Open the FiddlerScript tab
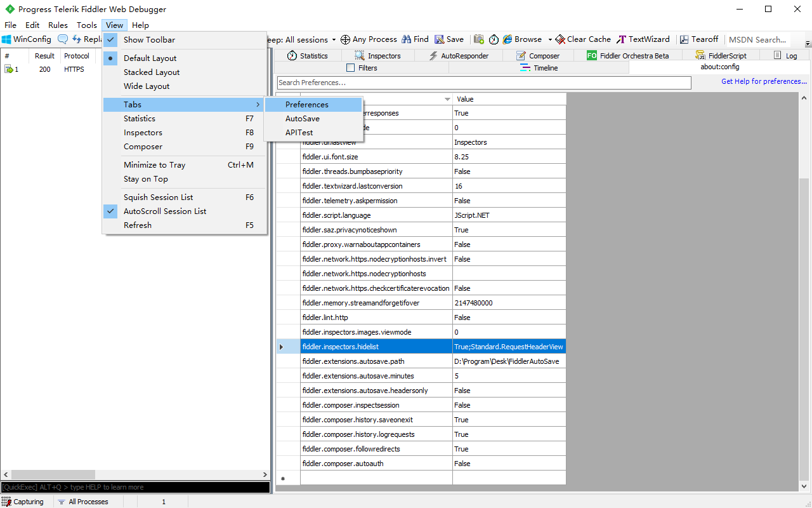Image resolution: width=812 pixels, height=508 pixels. coord(720,56)
